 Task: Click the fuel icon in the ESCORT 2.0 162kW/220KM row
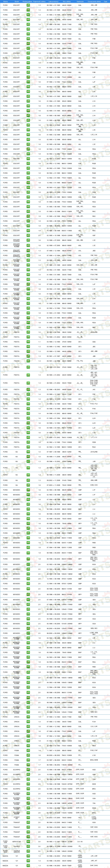(28, 236)
